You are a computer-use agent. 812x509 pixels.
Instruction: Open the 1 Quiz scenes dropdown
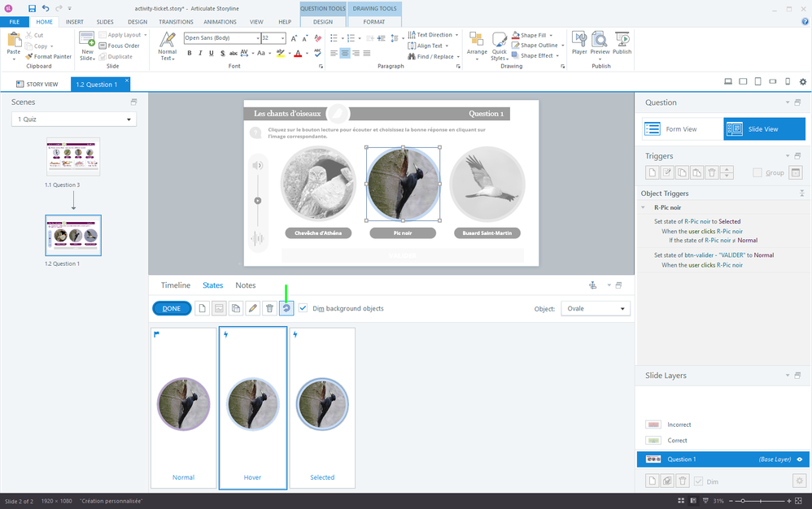(x=74, y=120)
